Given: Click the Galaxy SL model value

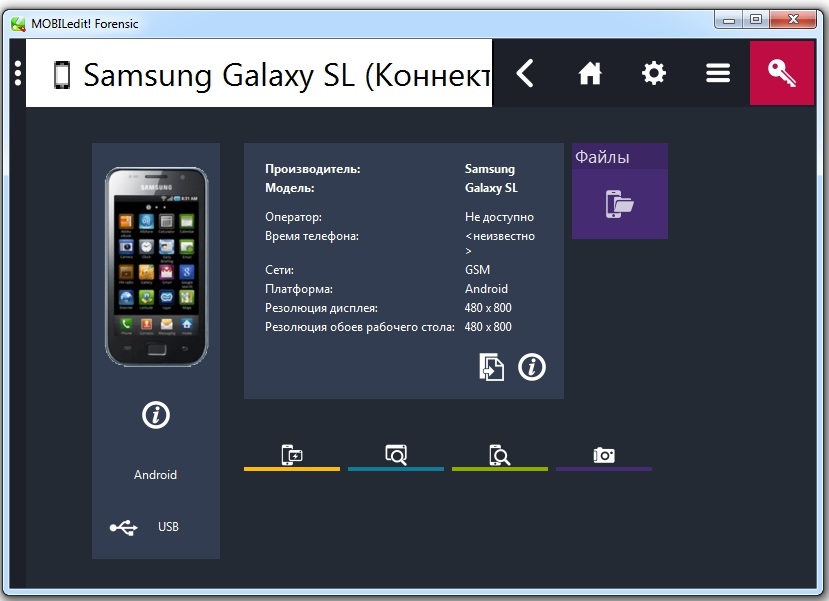Looking at the screenshot, I should point(491,188).
